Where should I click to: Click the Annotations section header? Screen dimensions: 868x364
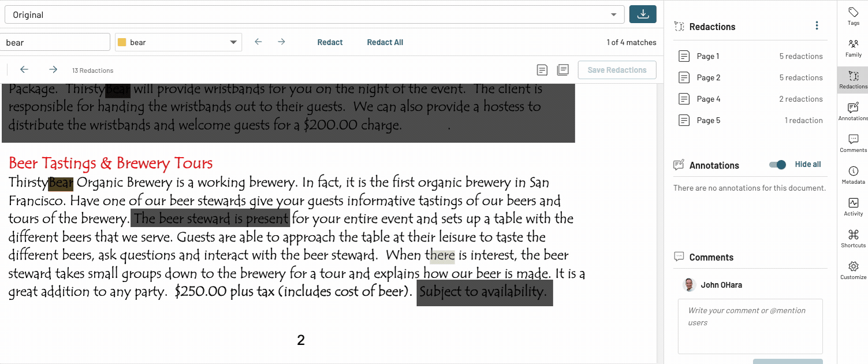pos(714,165)
